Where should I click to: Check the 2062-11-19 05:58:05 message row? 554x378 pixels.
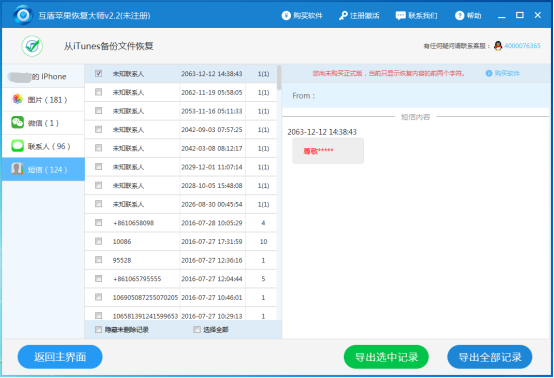coord(99,92)
